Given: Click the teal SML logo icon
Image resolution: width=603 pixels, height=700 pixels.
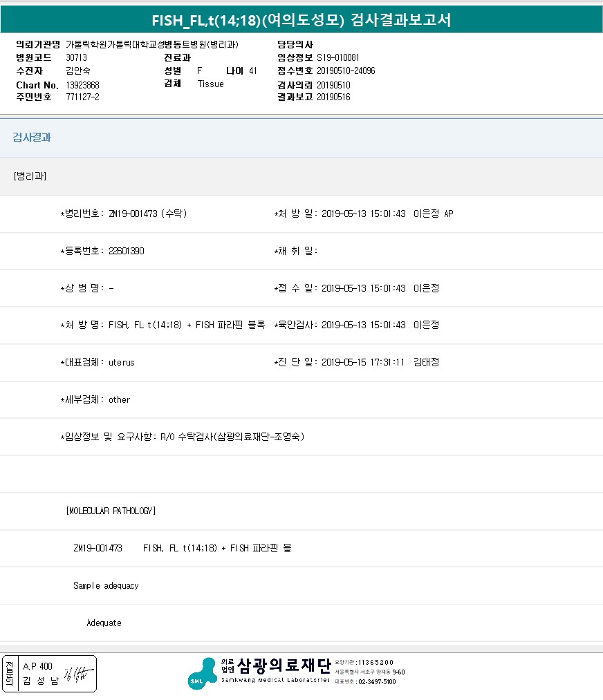Looking at the screenshot, I should [x=202, y=673].
